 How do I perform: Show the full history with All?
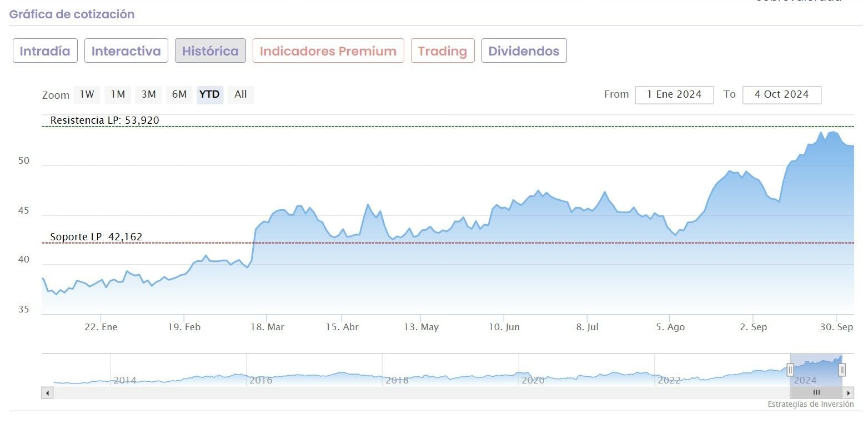pyautogui.click(x=240, y=94)
